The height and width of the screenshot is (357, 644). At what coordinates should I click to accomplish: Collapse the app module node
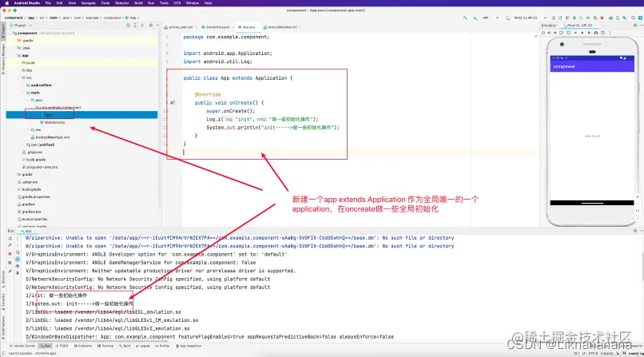tap(14, 55)
